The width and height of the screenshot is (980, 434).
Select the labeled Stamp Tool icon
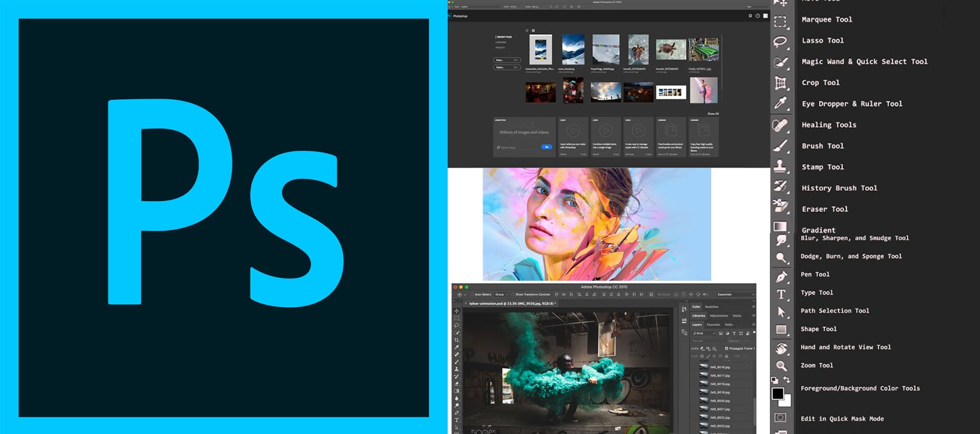[x=780, y=166]
